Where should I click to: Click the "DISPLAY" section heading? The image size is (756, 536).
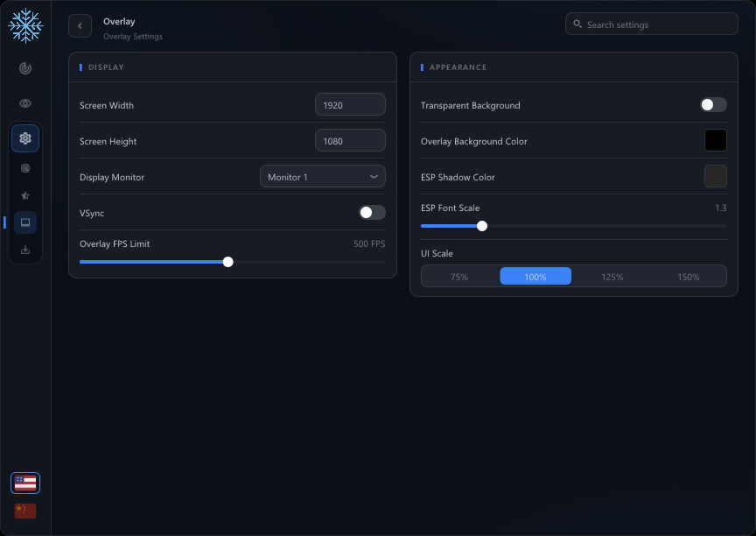(x=106, y=67)
